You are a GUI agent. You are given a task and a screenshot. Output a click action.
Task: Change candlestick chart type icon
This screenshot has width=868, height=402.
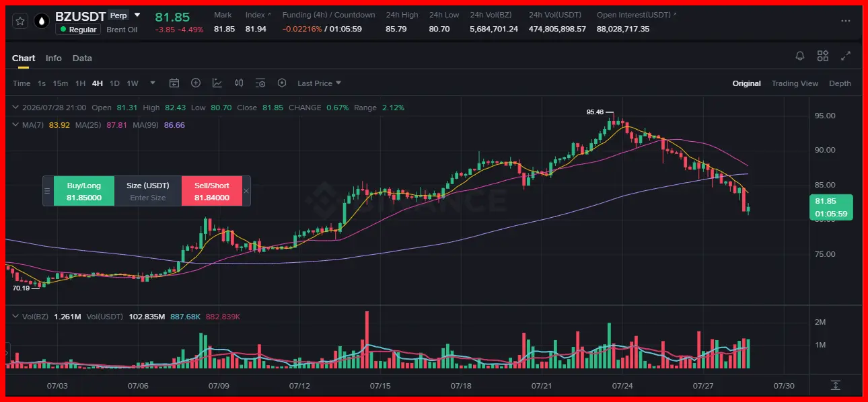coord(239,83)
